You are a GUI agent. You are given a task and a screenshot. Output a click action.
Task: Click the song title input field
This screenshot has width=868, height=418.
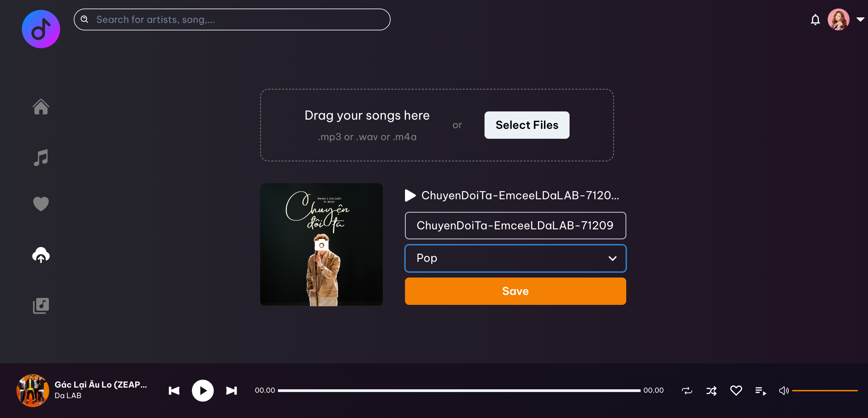[x=516, y=226]
